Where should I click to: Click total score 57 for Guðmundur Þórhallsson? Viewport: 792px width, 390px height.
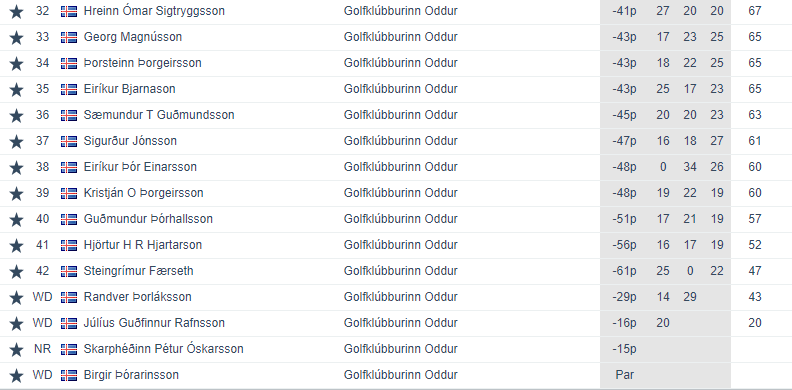click(x=755, y=219)
